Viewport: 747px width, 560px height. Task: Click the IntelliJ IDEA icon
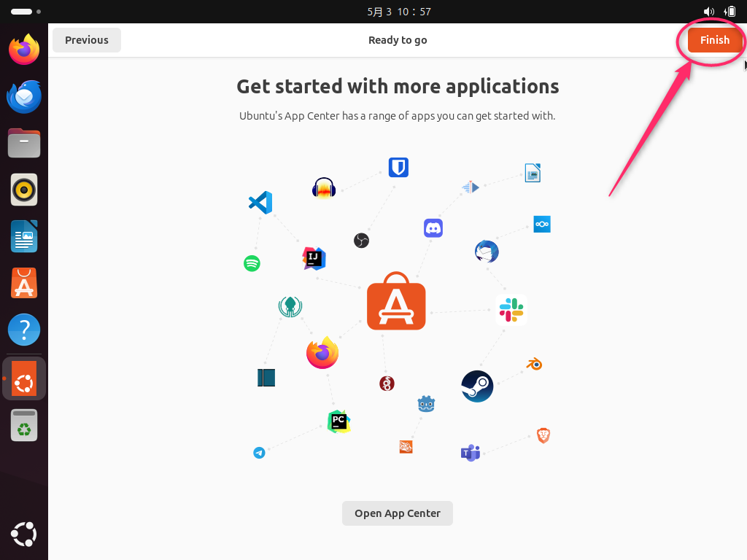pyautogui.click(x=314, y=259)
